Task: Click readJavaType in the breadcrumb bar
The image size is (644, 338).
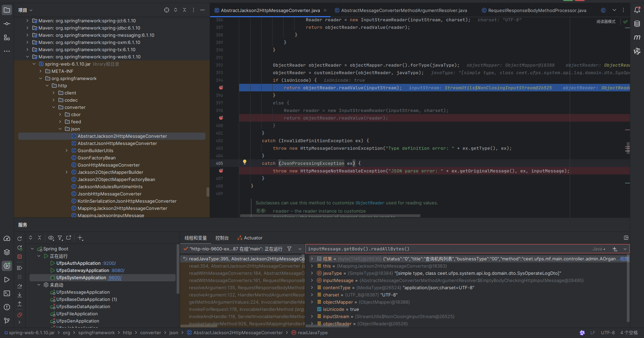Action: click(x=312, y=333)
